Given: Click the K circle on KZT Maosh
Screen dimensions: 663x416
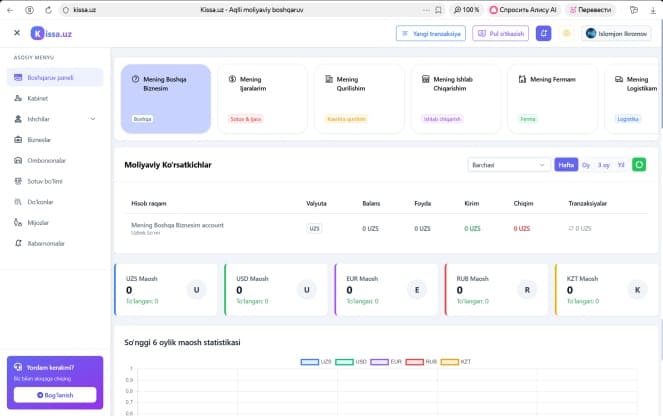Looking at the screenshot, I should pyautogui.click(x=638, y=290).
